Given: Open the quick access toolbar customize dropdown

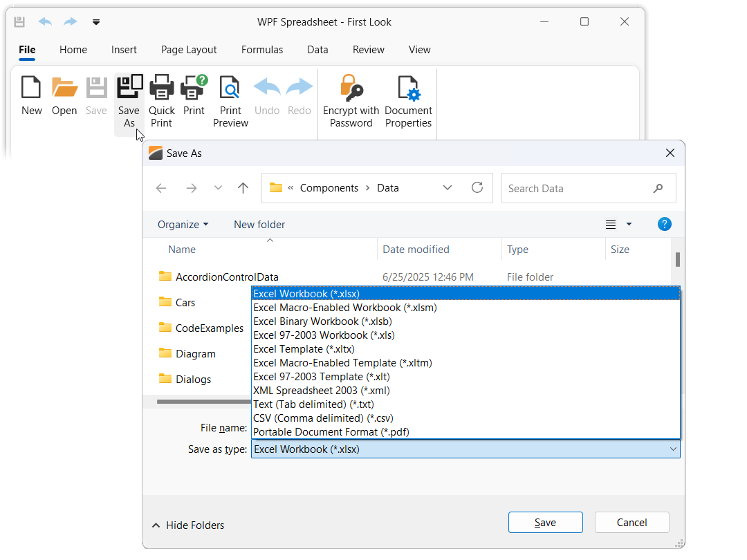Looking at the screenshot, I should 96,22.
